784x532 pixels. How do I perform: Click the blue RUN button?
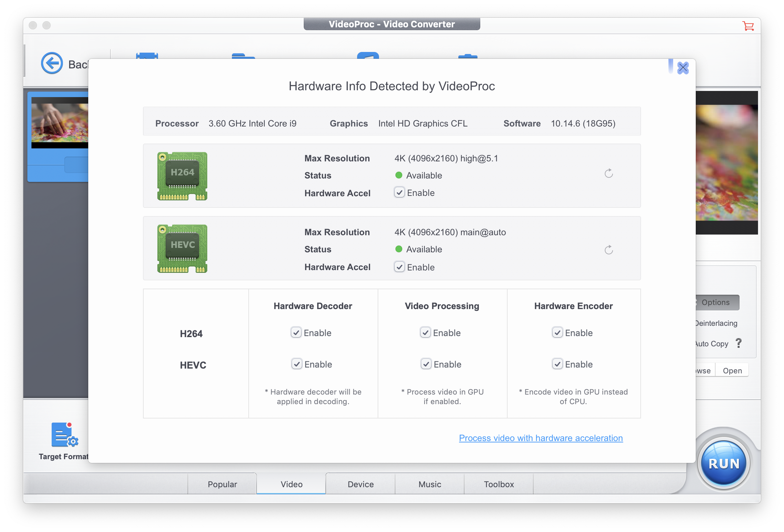pos(724,463)
